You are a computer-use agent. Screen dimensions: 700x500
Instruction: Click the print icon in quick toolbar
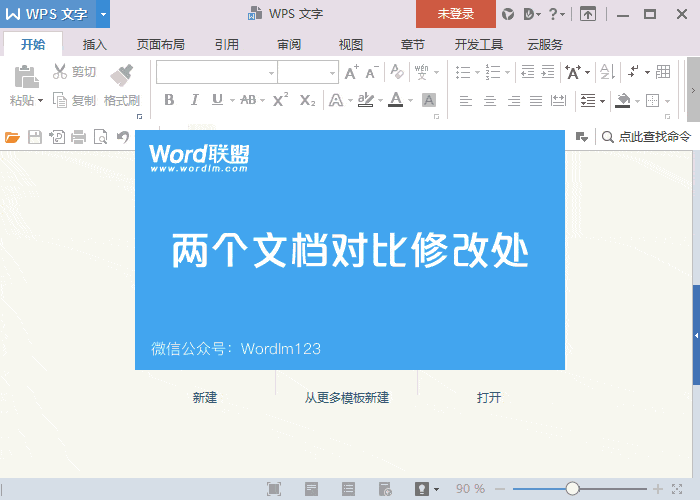(79, 137)
